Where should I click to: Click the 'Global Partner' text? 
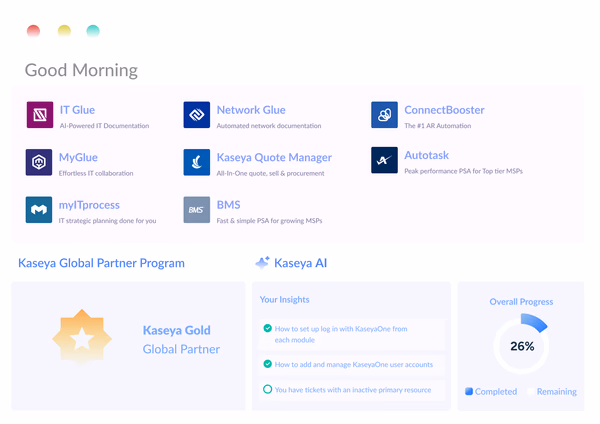(x=181, y=349)
